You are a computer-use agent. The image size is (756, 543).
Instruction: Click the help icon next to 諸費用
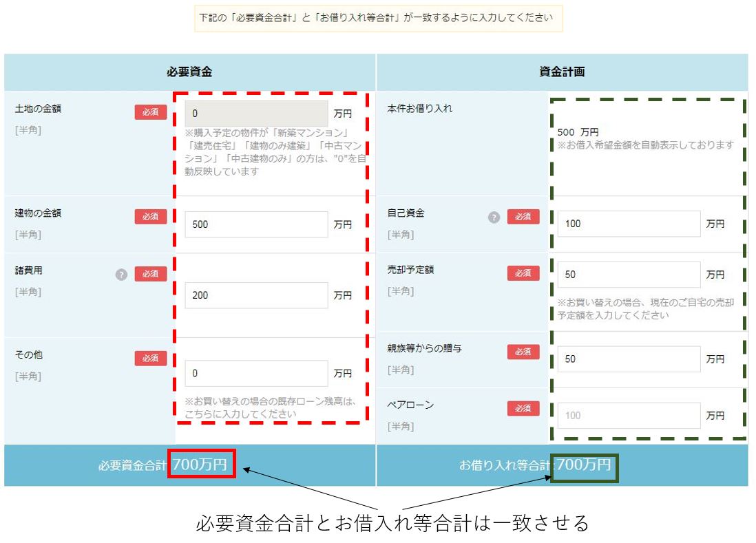coord(121,274)
